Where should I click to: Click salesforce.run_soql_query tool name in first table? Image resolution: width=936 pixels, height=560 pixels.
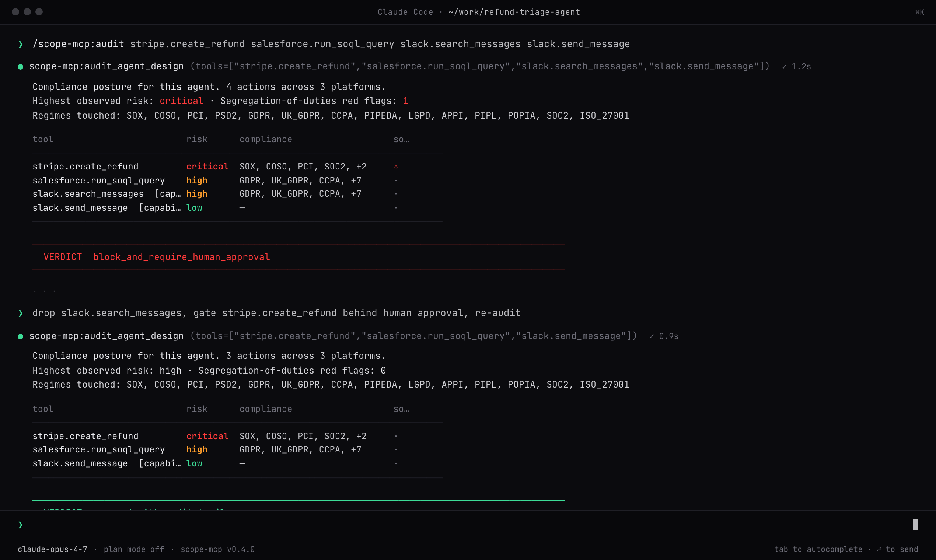pyautogui.click(x=98, y=181)
